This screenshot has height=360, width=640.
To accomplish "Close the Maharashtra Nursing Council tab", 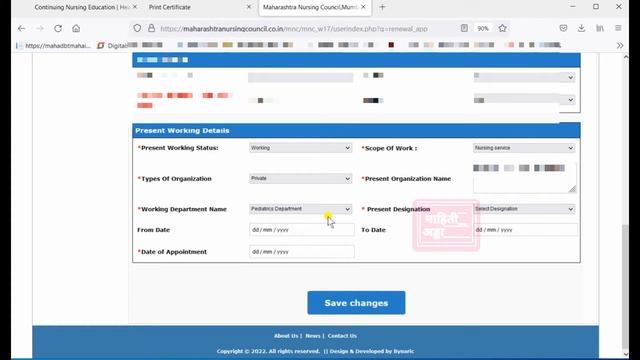I will (x=363, y=7).
